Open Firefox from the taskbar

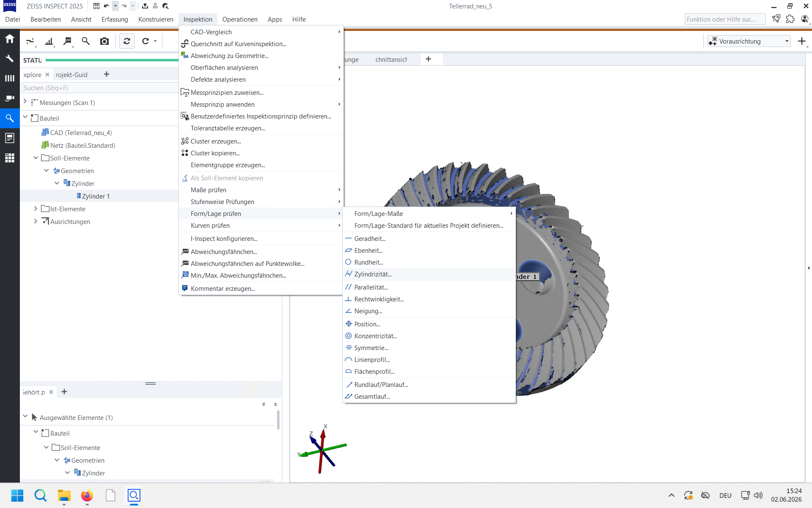point(87,495)
